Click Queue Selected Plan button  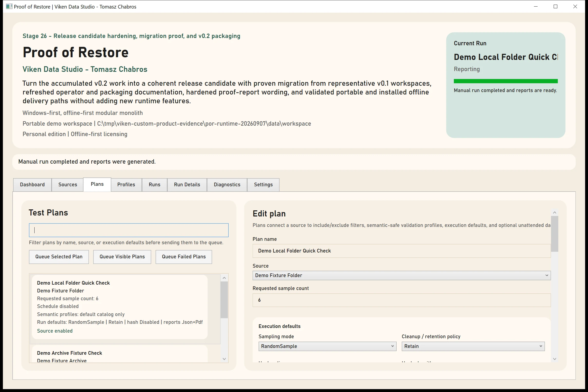coord(59,257)
